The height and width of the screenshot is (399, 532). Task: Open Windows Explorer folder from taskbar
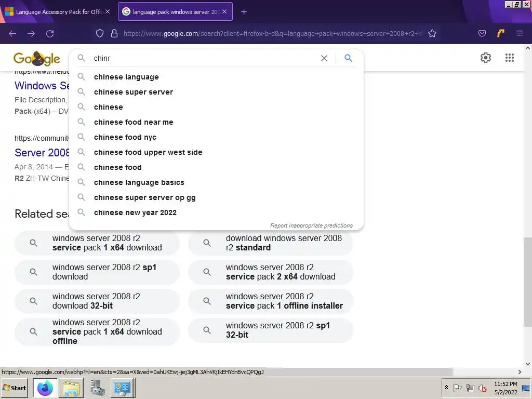(x=71, y=388)
